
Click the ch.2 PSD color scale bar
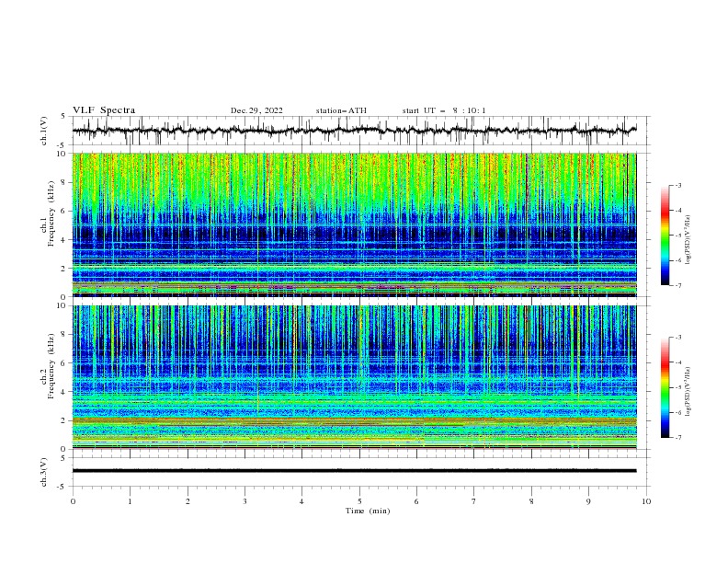[665, 387]
